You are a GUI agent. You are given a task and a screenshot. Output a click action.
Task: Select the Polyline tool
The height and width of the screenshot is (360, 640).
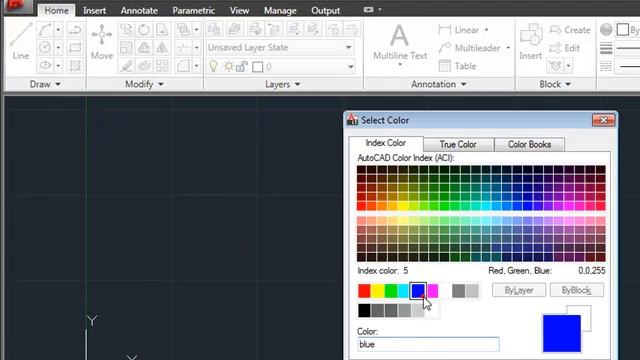point(75,30)
